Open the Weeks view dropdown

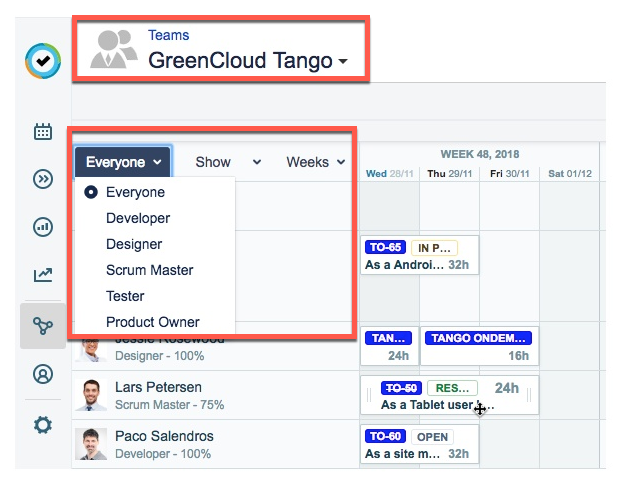[x=315, y=162]
